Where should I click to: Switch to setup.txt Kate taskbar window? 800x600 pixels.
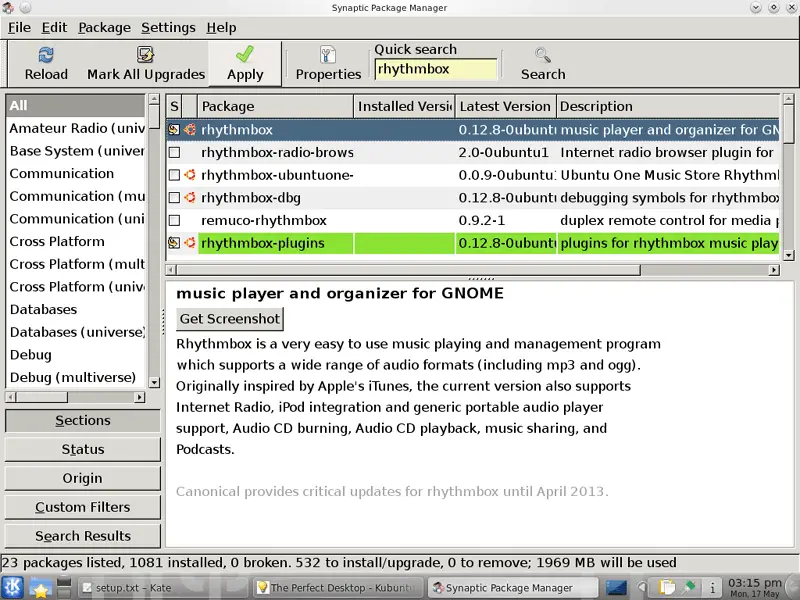(162, 588)
